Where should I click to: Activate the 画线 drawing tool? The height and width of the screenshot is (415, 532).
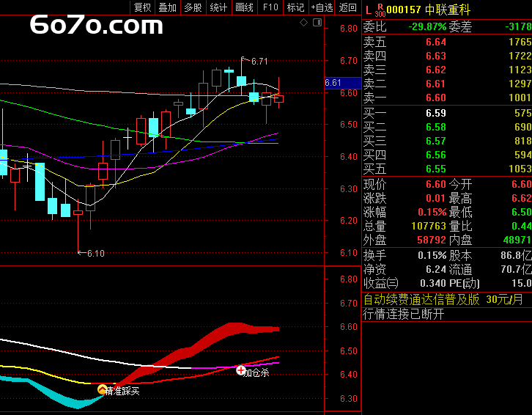pyautogui.click(x=244, y=7)
